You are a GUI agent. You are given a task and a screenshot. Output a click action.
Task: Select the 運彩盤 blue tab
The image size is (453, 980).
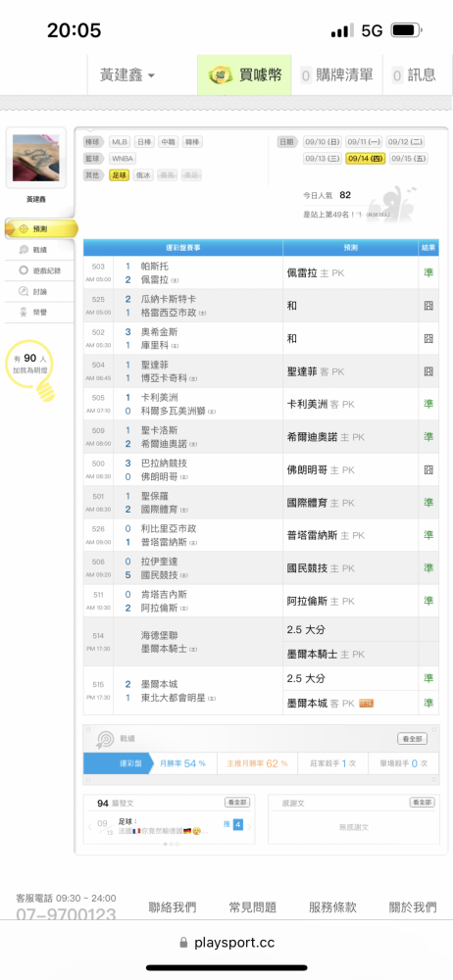coord(119,763)
